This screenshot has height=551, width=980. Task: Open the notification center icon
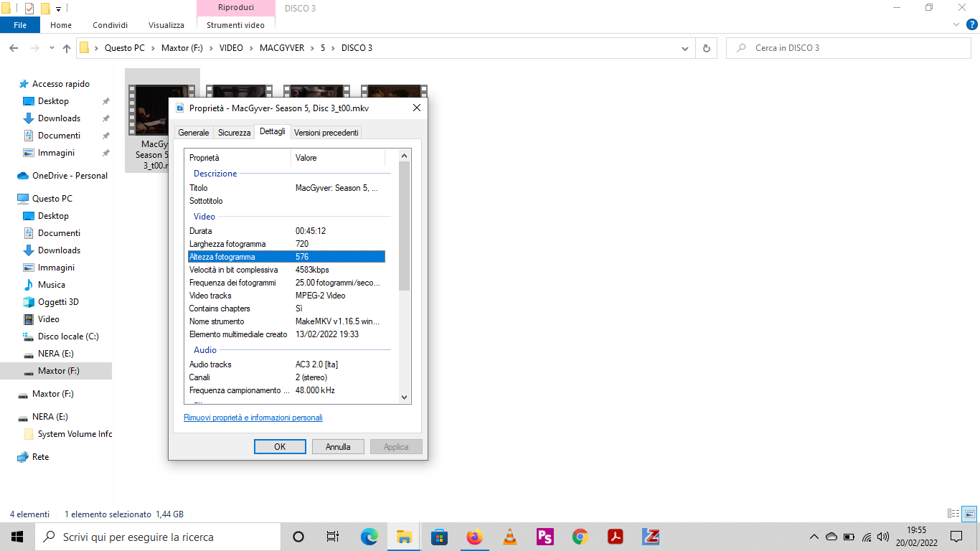tap(956, 537)
